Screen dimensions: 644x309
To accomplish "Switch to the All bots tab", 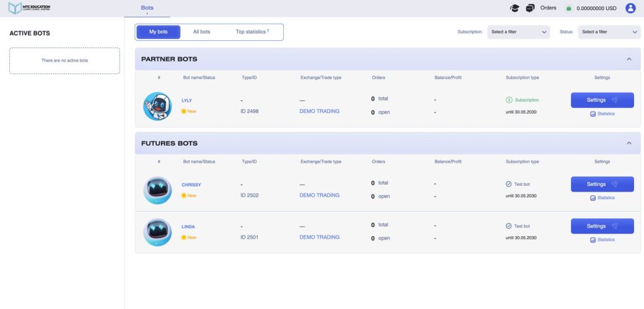I will (x=201, y=32).
